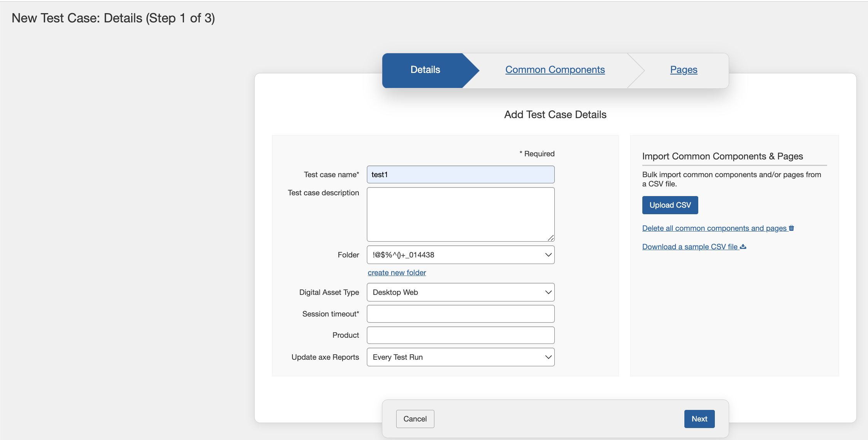Viewport: 868px width, 440px height.
Task: Click the Product input field
Action: pos(460,335)
